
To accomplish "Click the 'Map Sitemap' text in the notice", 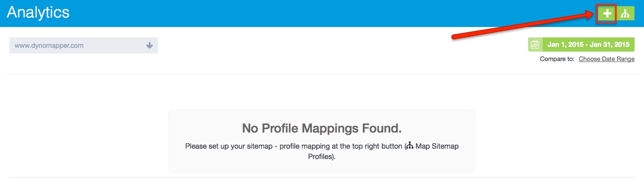I will [x=437, y=146].
